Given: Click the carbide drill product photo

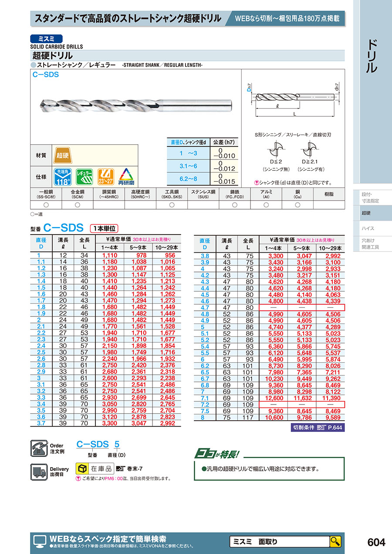Looking at the screenshot, I should coord(135,105).
